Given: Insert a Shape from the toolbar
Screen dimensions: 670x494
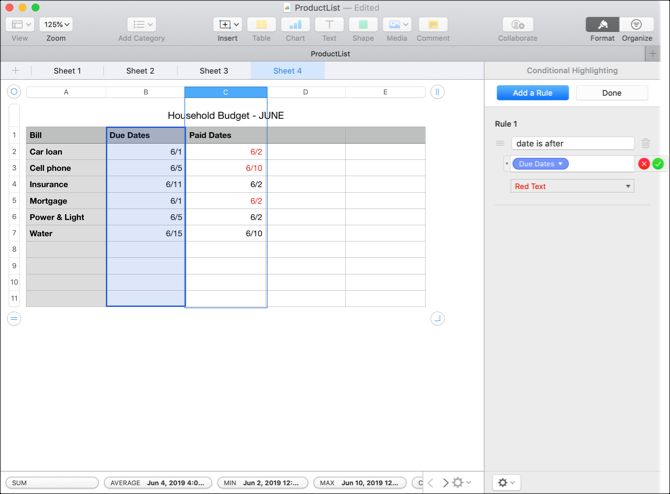Looking at the screenshot, I should (x=363, y=24).
